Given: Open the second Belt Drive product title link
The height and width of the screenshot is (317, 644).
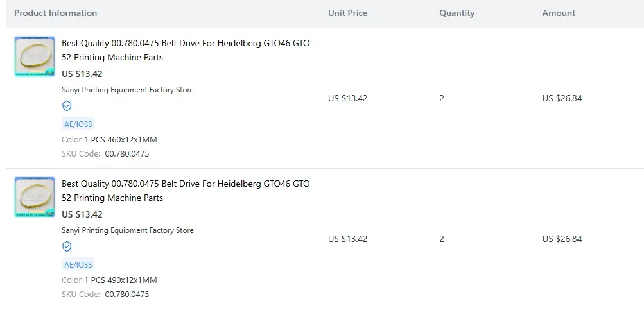Looking at the screenshot, I should [x=186, y=191].
